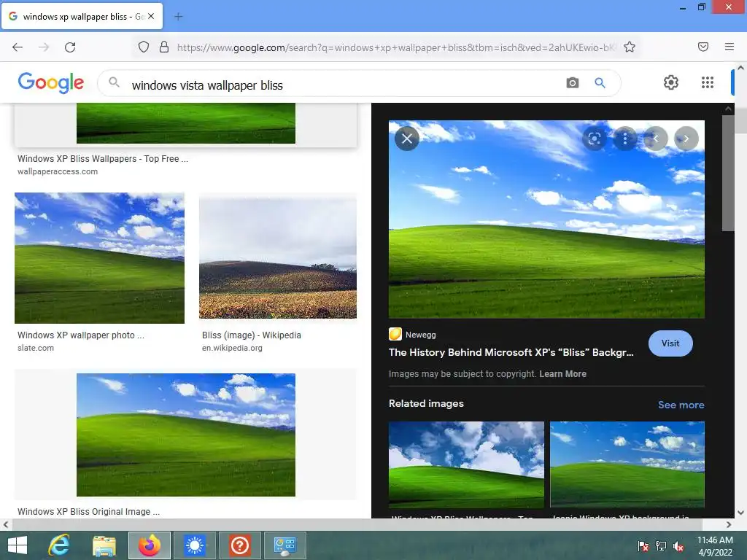The height and width of the screenshot is (560, 747).
Task: Click the padlock site security icon
Action: point(164,47)
